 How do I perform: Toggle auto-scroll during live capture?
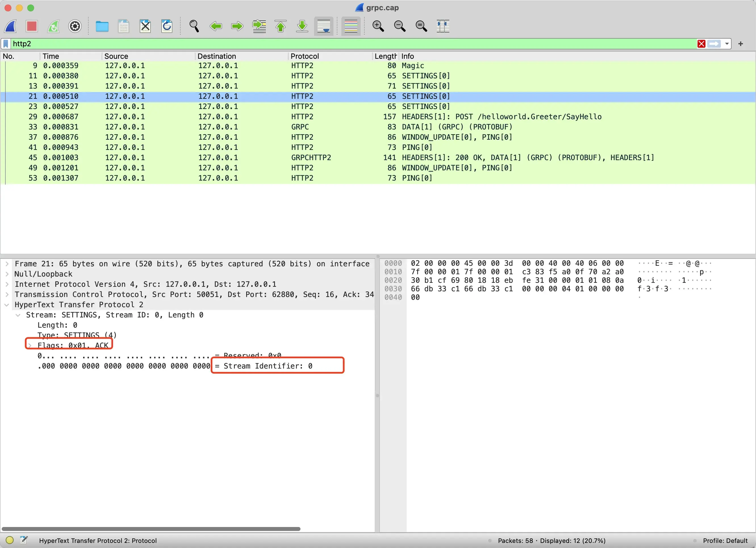[324, 26]
